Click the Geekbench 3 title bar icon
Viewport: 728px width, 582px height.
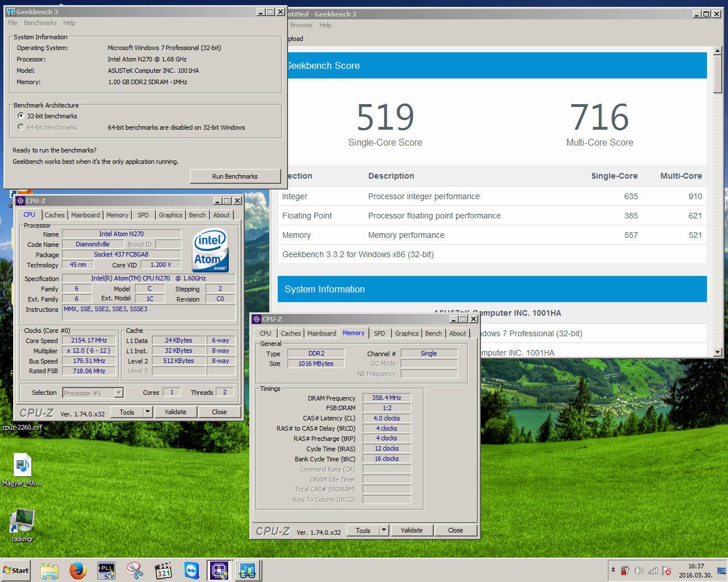point(11,11)
